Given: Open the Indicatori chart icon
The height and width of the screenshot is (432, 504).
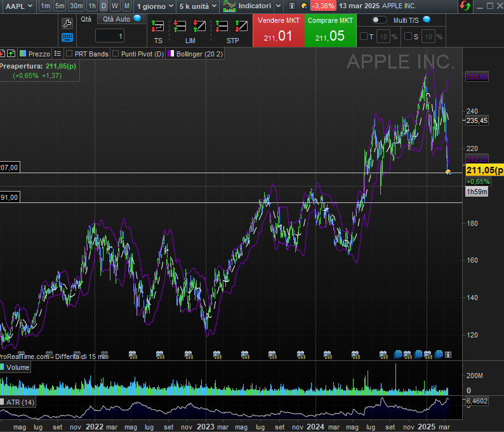Looking at the screenshot, I should pos(230,6).
